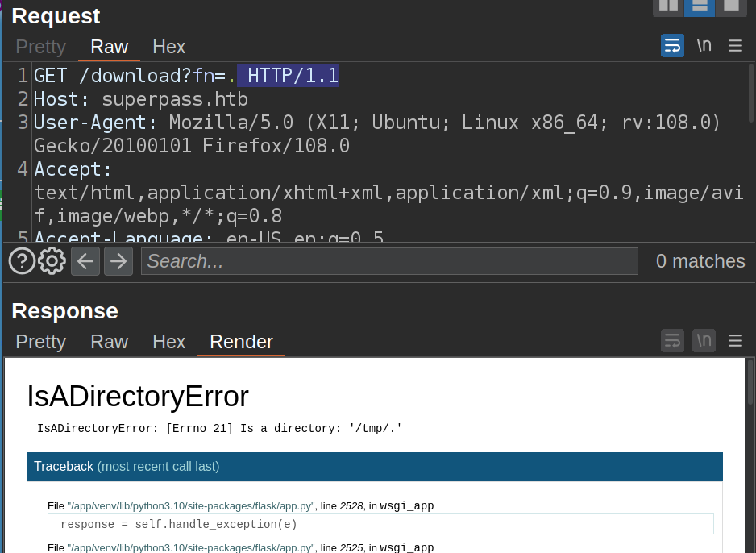The width and height of the screenshot is (756, 553).
Task: Select the tabbed layout icon
Action: coord(730,6)
